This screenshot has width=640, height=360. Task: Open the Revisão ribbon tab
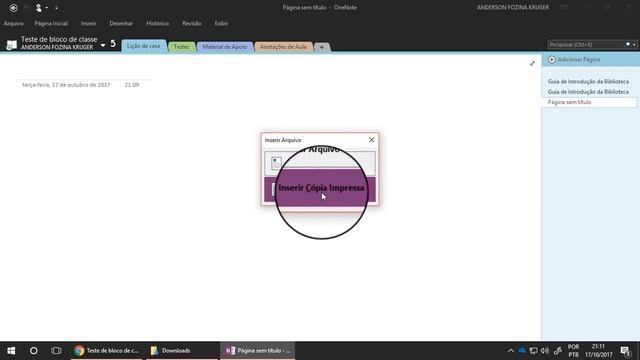192,24
